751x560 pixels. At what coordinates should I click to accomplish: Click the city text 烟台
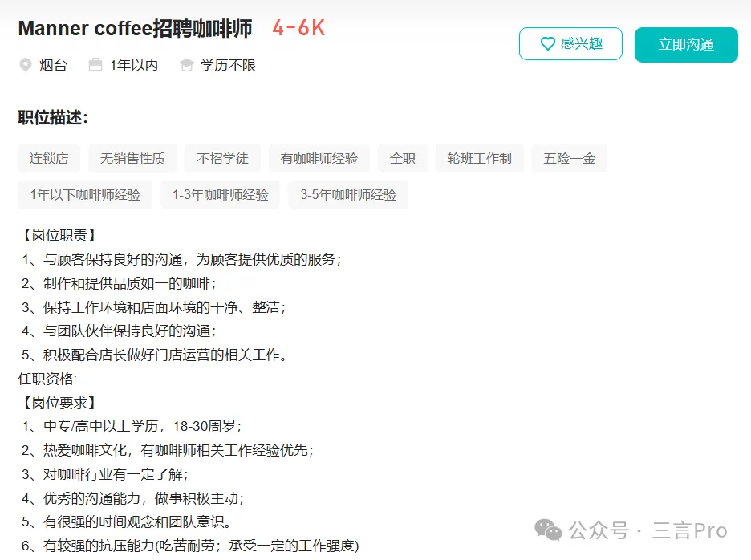point(53,65)
